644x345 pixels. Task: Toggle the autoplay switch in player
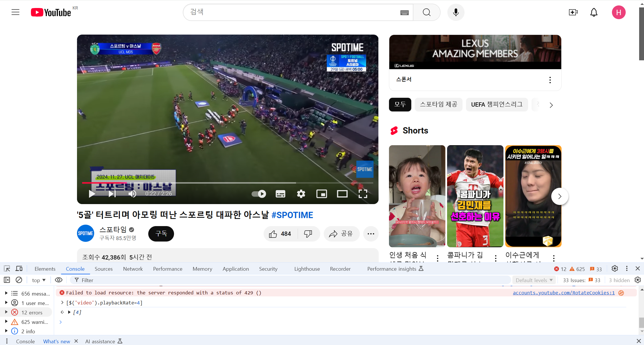click(259, 194)
